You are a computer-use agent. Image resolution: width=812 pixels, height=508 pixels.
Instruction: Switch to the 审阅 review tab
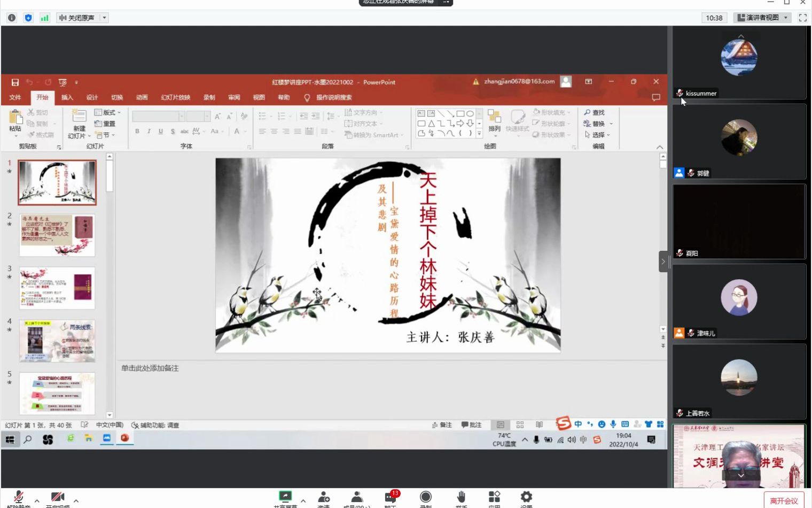pos(234,97)
